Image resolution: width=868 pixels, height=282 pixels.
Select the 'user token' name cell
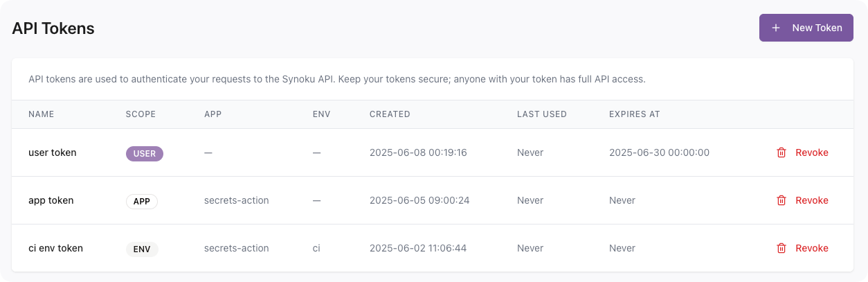pos(53,152)
